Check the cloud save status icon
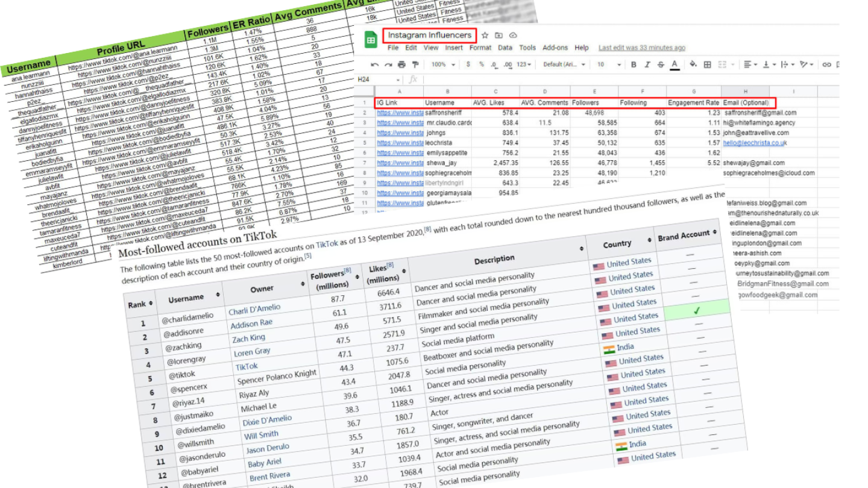This screenshot has height=488, width=868. 513,36
